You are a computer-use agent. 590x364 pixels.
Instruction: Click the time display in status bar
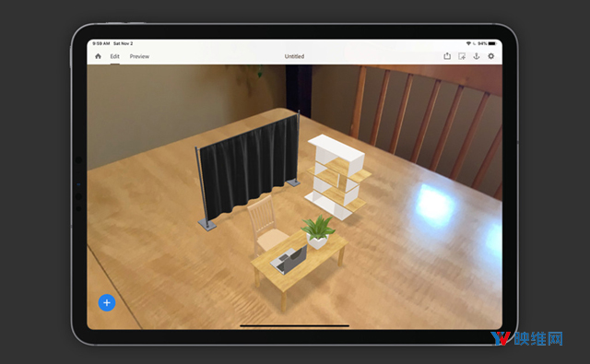101,43
